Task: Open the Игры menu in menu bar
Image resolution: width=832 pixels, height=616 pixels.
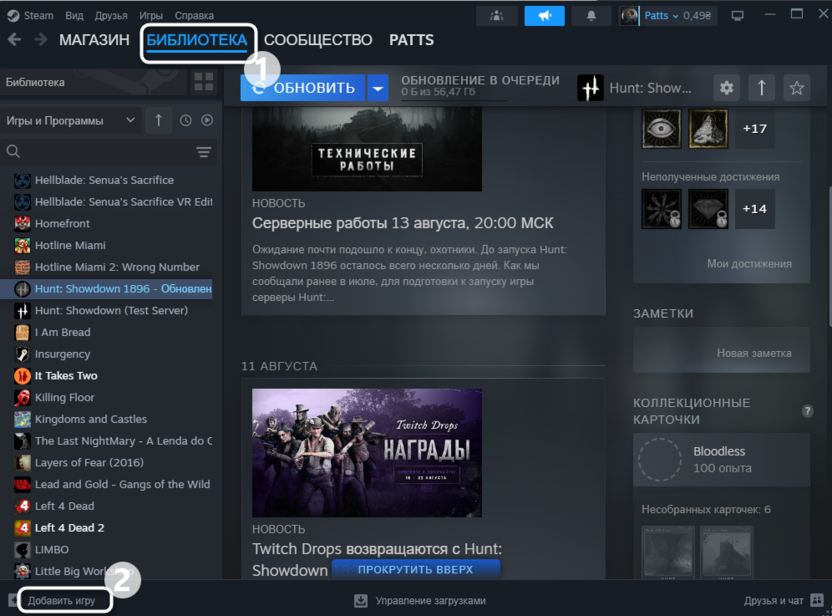Action: [151, 16]
